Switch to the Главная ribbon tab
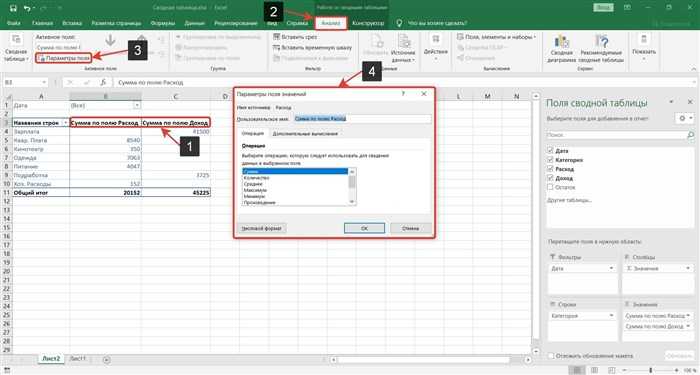This screenshot has height=375, width=700. point(42,23)
